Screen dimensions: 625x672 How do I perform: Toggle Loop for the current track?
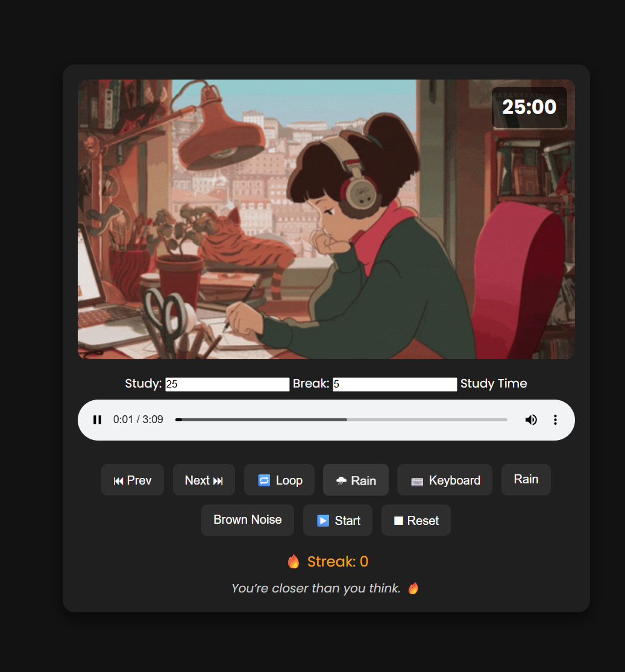pyautogui.click(x=280, y=480)
